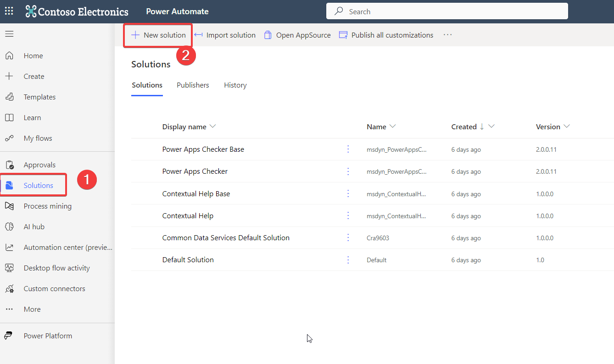Expand the Display name column dropdown

pos(212,127)
